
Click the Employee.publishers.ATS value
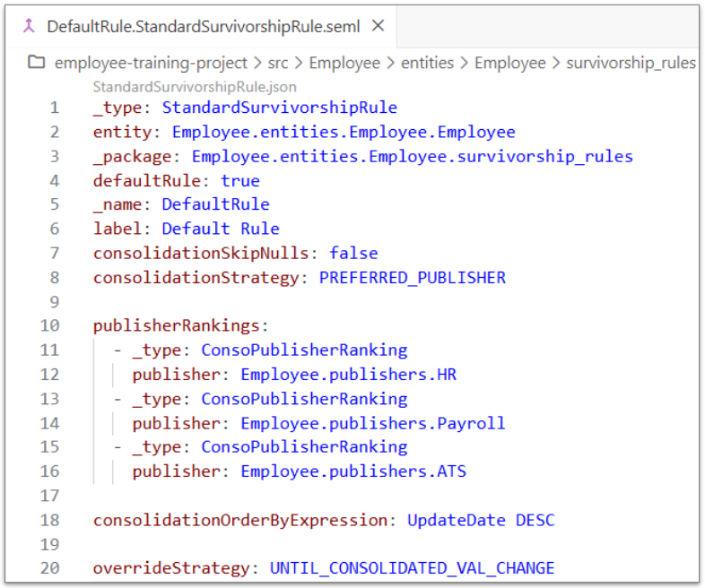pos(353,471)
